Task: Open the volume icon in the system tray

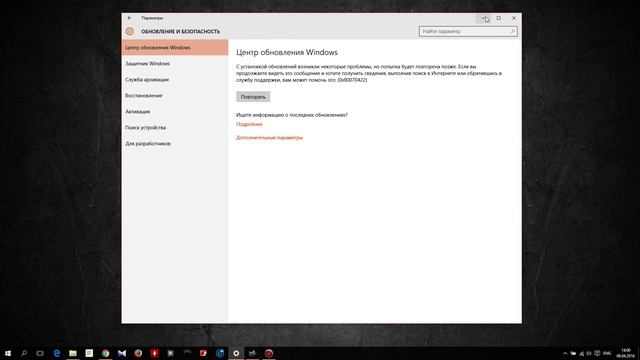Action: pyautogui.click(x=589, y=353)
